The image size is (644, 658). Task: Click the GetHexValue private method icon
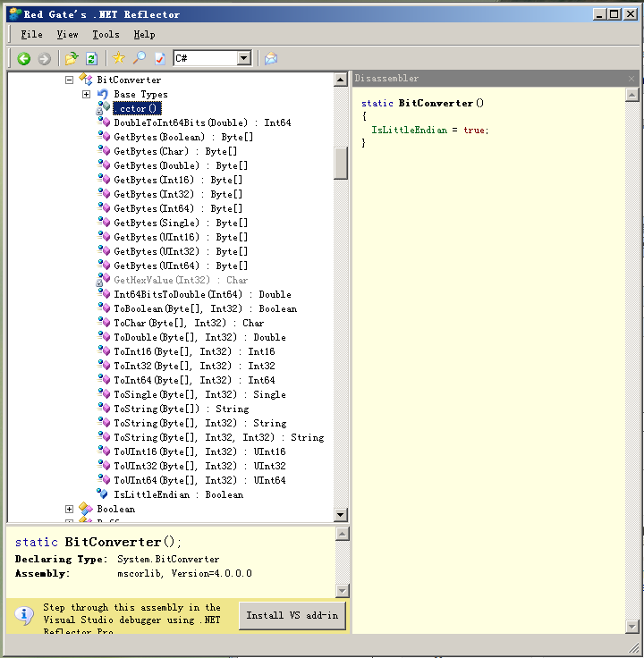click(103, 280)
